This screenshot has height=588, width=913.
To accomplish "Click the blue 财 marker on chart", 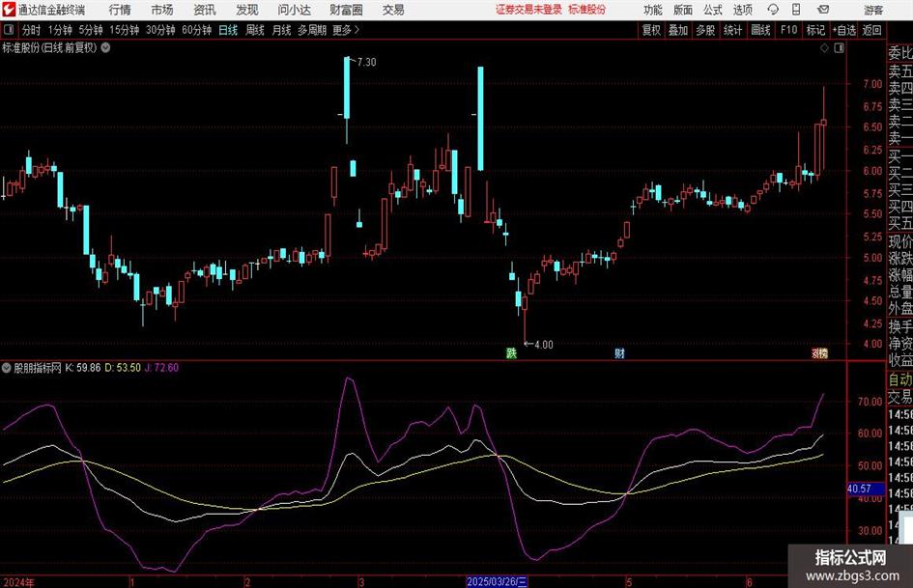I will [x=619, y=352].
